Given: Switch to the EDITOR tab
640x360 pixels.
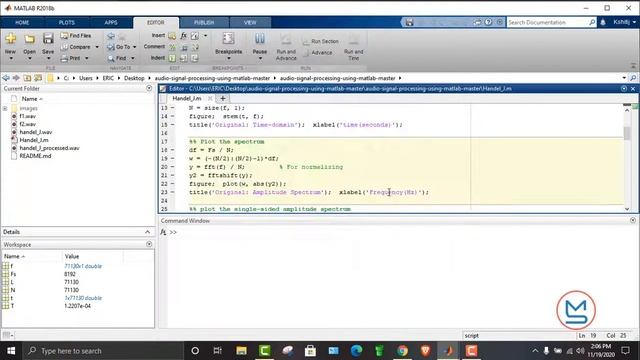Looking at the screenshot, I should (x=156, y=22).
